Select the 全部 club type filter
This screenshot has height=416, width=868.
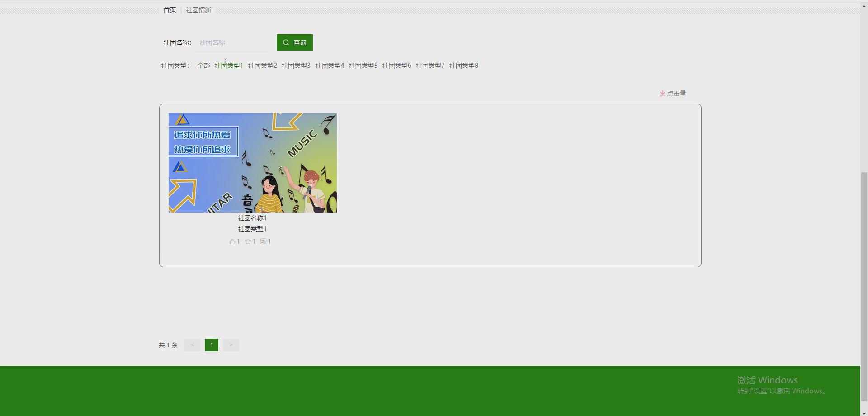pos(203,66)
